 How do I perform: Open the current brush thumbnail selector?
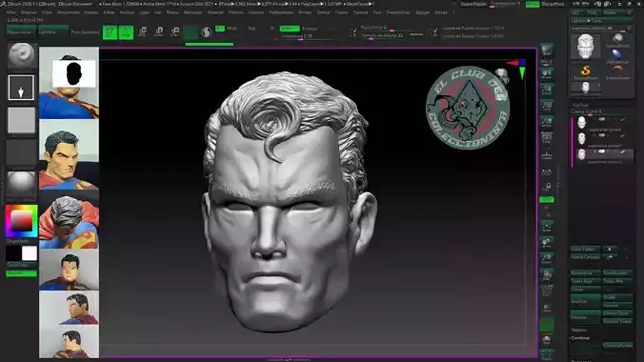(21, 55)
